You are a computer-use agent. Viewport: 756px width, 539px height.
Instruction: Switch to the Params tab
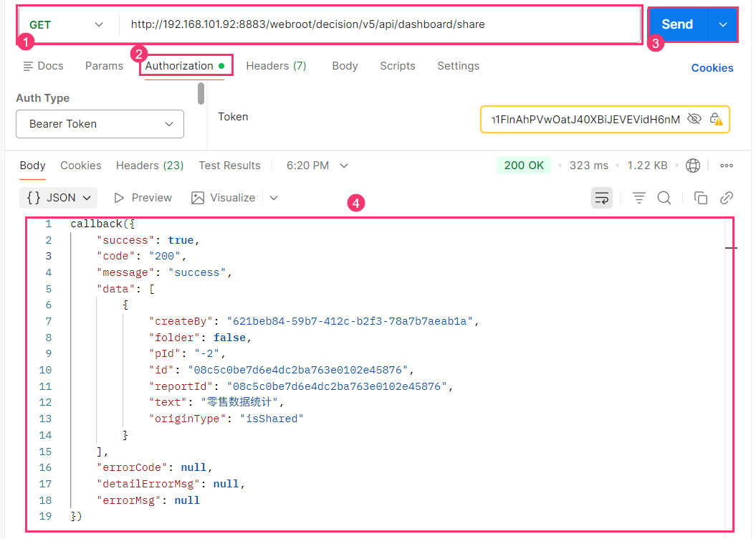pos(104,66)
